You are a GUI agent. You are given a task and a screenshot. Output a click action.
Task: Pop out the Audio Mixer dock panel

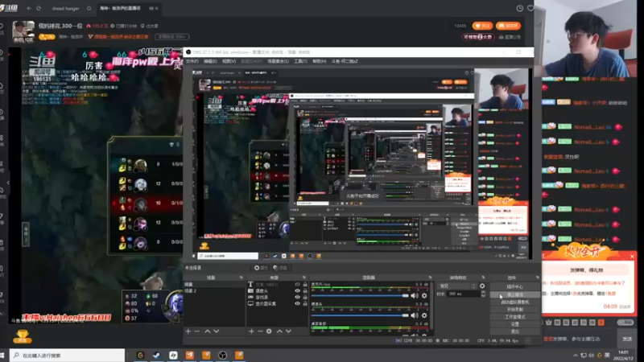tap(430, 278)
